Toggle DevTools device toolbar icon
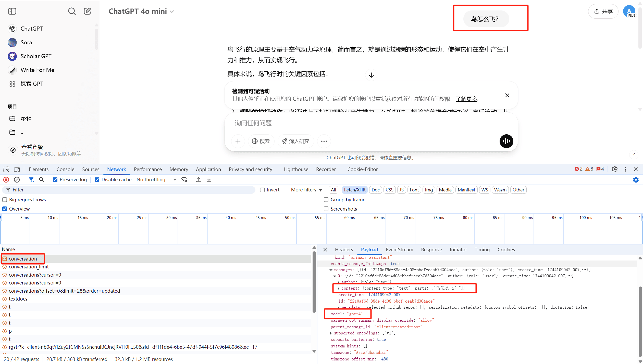 (x=17, y=169)
